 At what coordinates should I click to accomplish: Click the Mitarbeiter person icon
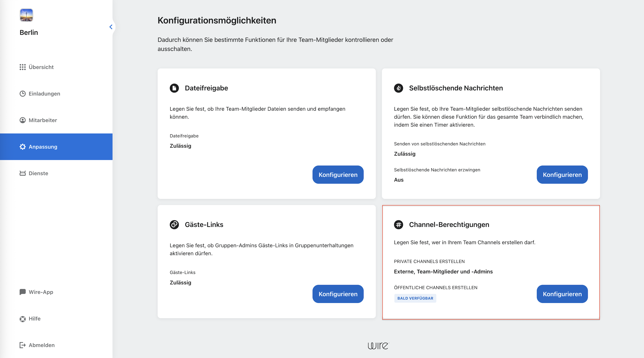[x=22, y=120]
